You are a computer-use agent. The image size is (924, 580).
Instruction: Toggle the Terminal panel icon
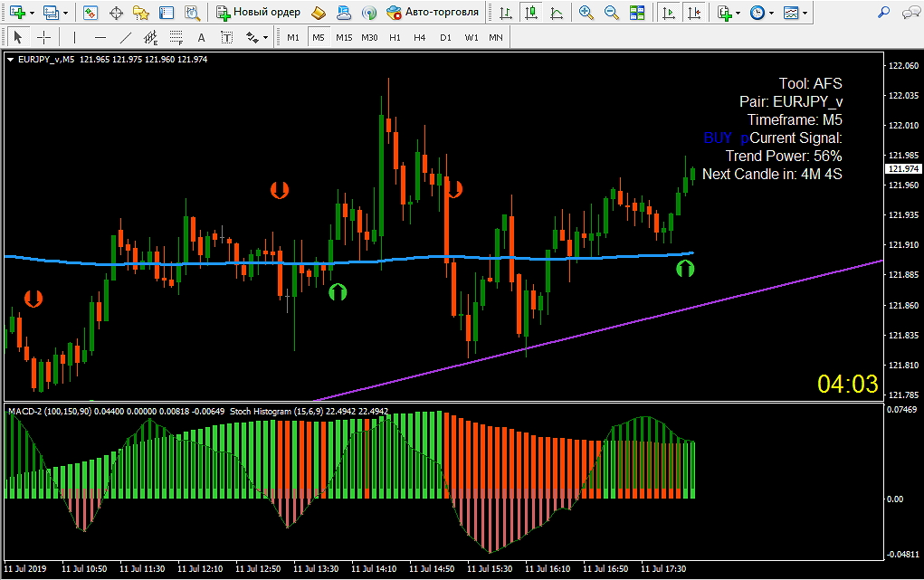tap(167, 13)
